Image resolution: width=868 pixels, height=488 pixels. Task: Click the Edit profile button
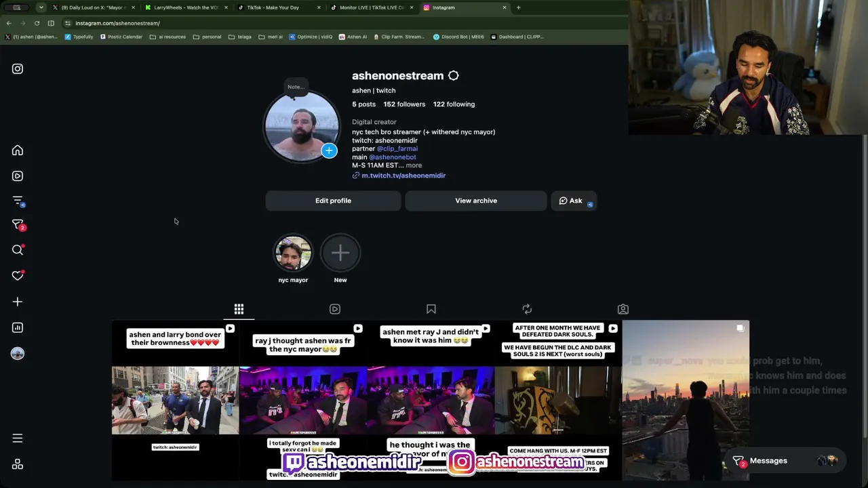pyautogui.click(x=333, y=201)
